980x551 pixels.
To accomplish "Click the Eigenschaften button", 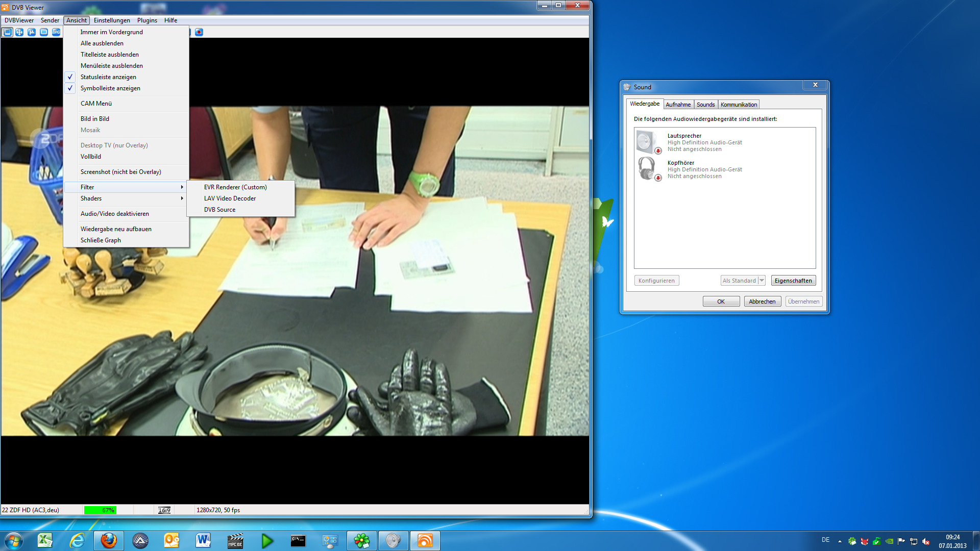I will tap(793, 281).
